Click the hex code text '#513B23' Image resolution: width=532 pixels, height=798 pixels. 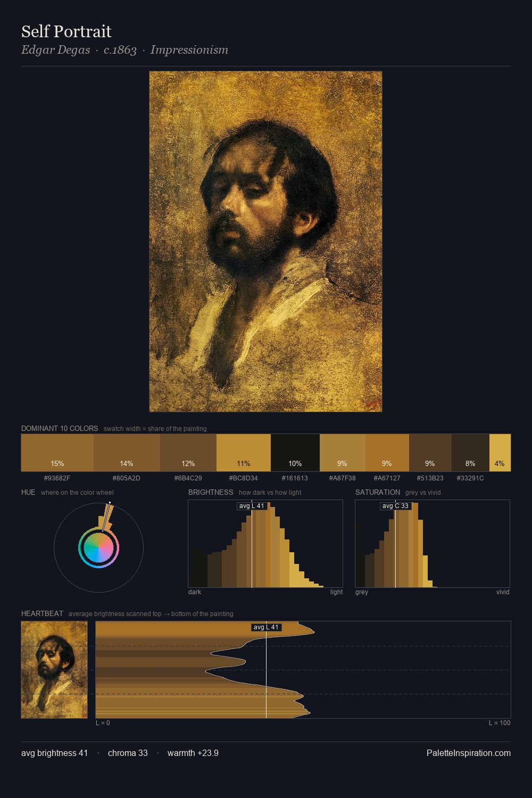point(430,478)
